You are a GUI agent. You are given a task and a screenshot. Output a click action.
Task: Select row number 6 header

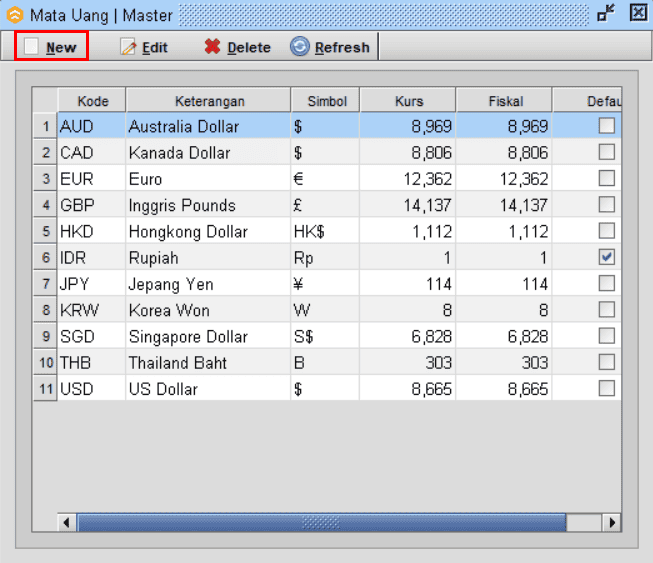point(45,257)
